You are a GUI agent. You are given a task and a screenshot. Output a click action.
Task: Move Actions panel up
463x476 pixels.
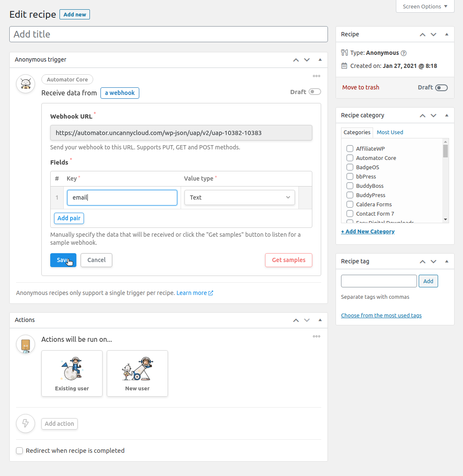pyautogui.click(x=296, y=320)
